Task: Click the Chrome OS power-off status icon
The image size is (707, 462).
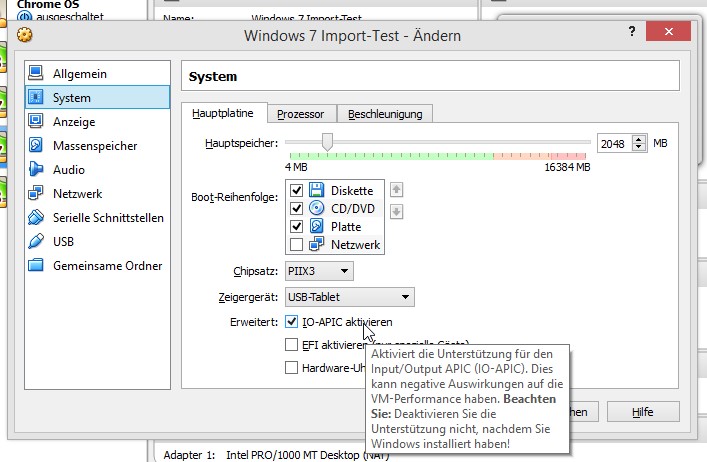Action: 24,17
